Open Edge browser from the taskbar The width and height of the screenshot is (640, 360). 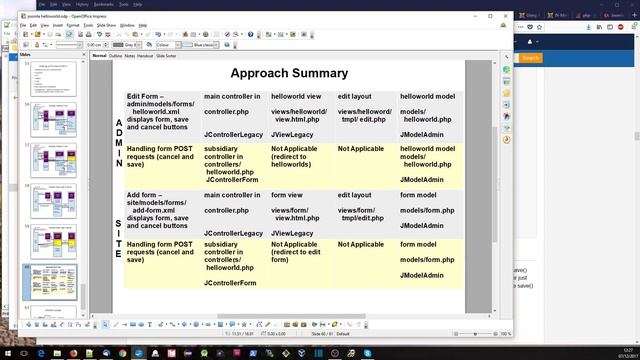pyautogui.click(x=41, y=353)
